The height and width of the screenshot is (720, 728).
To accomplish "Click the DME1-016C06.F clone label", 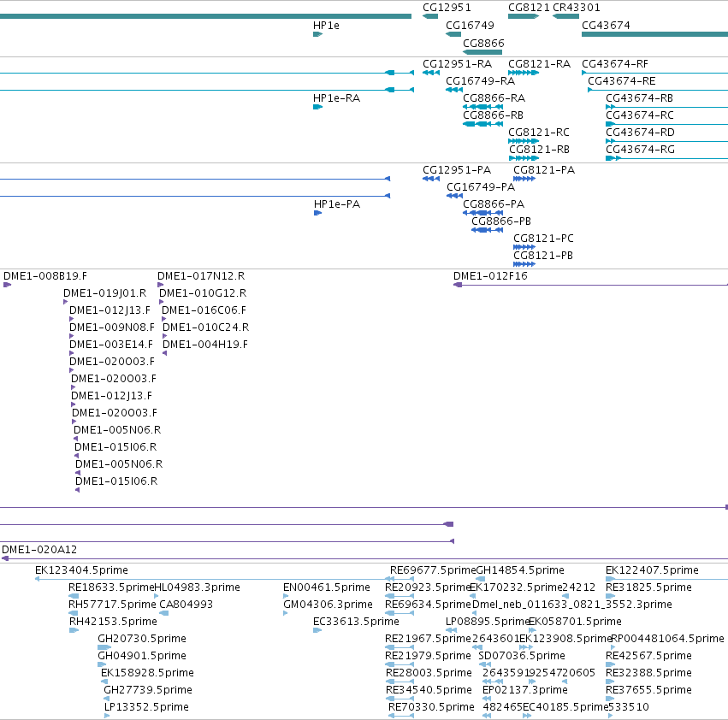I will (204, 310).
